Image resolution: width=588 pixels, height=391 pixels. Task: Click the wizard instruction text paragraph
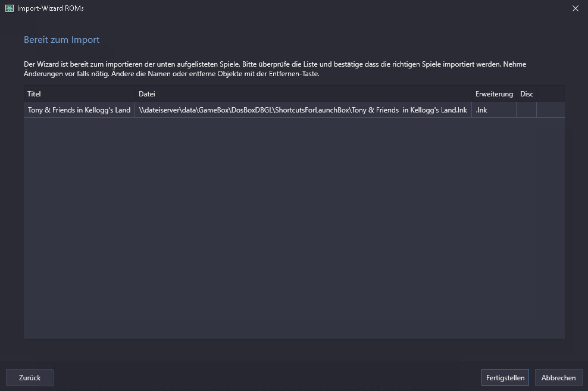(274, 69)
